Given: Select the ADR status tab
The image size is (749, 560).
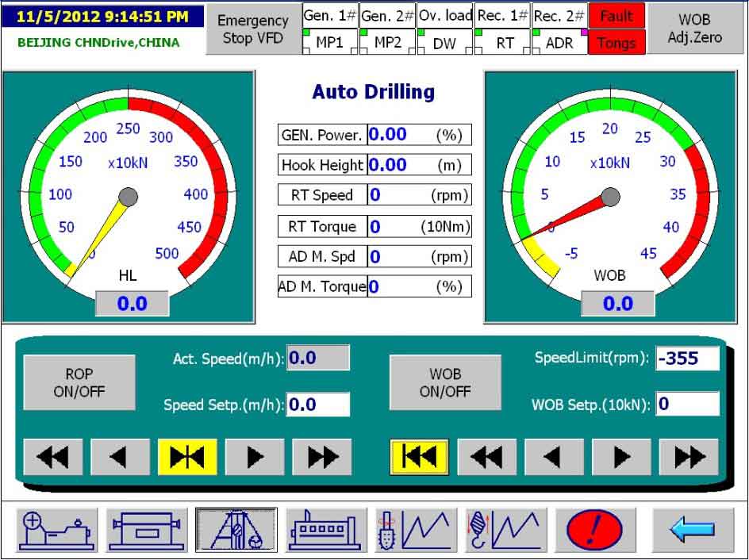Looking at the screenshot, I should (559, 43).
